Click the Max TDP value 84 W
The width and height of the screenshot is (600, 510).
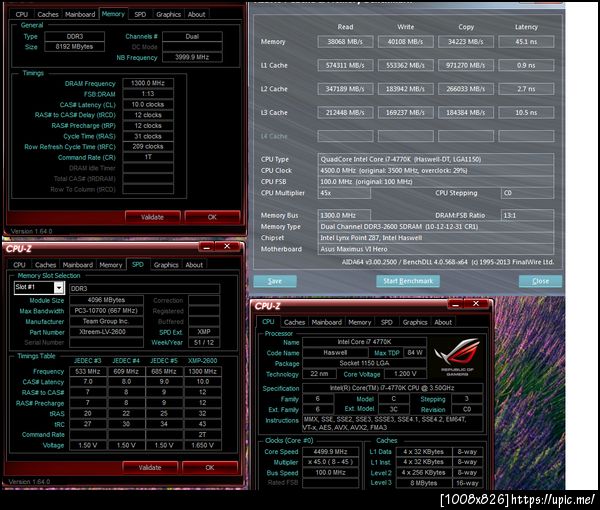(x=415, y=353)
